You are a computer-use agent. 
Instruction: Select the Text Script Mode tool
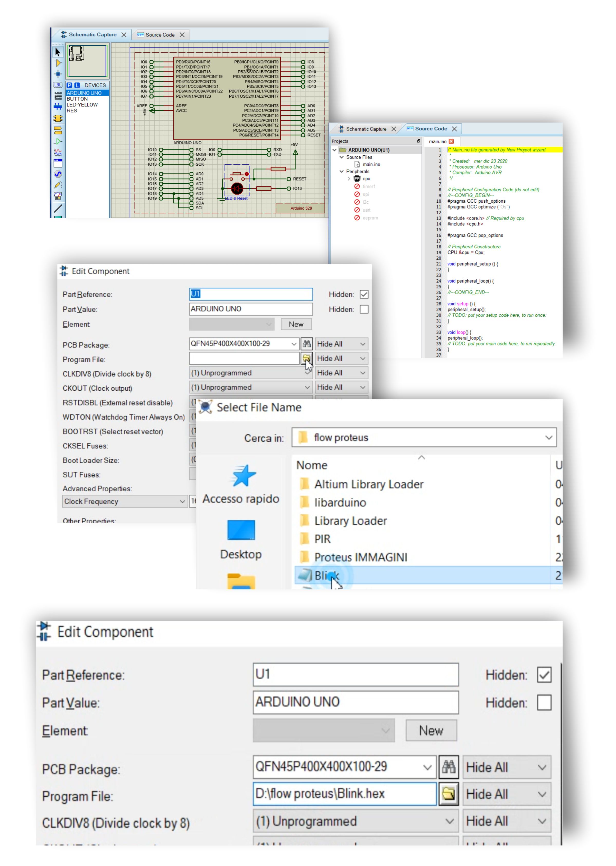pyautogui.click(x=58, y=96)
